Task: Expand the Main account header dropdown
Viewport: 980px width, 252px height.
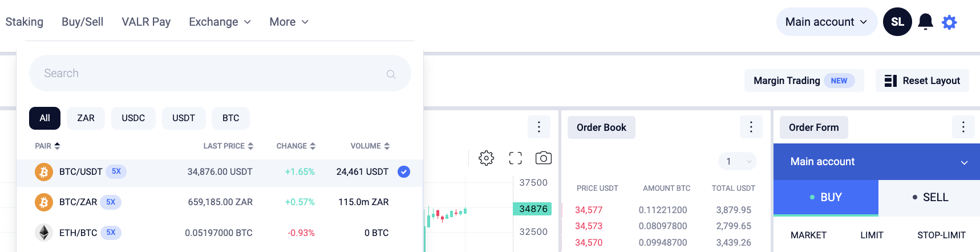Action: point(826,22)
